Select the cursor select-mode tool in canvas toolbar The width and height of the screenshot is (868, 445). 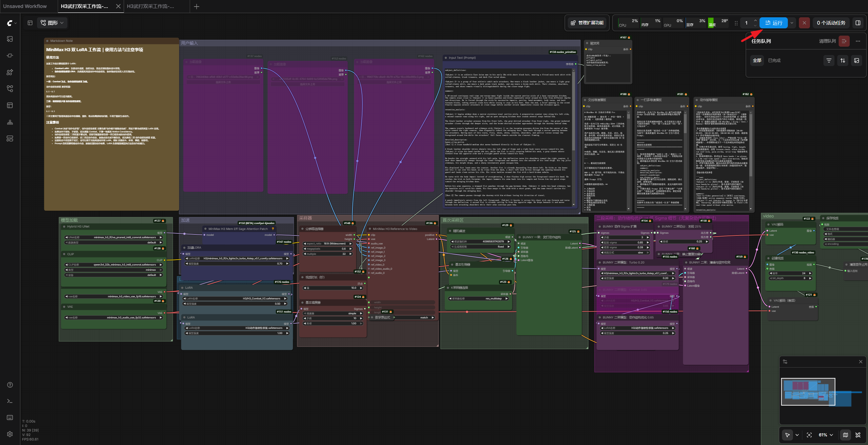(x=787, y=435)
